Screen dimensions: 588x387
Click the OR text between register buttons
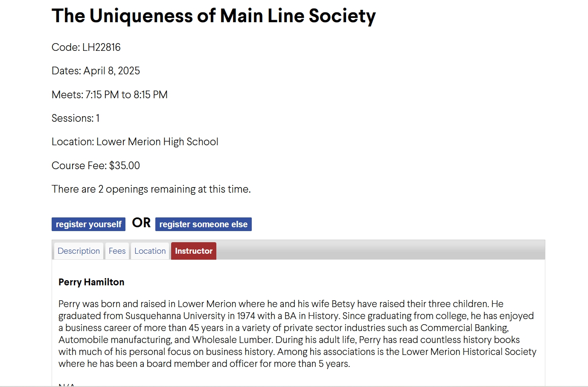click(141, 223)
